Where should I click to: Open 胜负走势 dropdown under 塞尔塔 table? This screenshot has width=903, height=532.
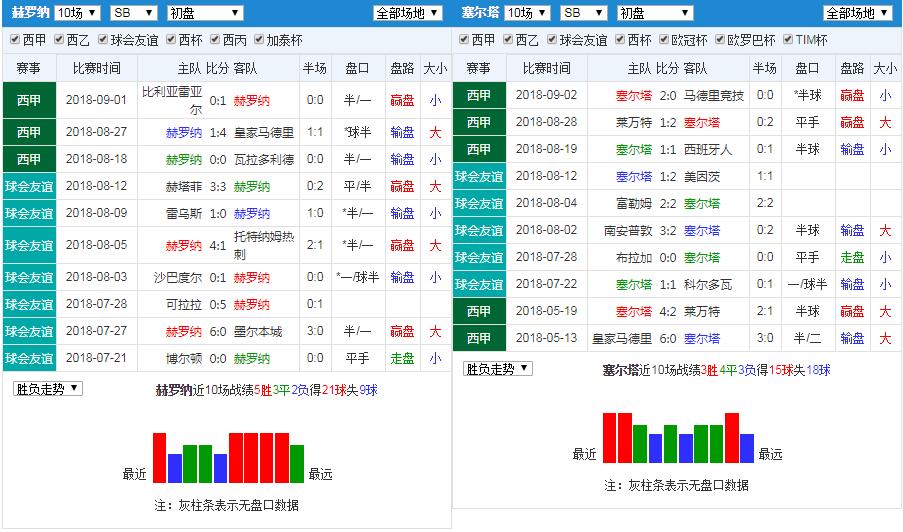coord(498,368)
